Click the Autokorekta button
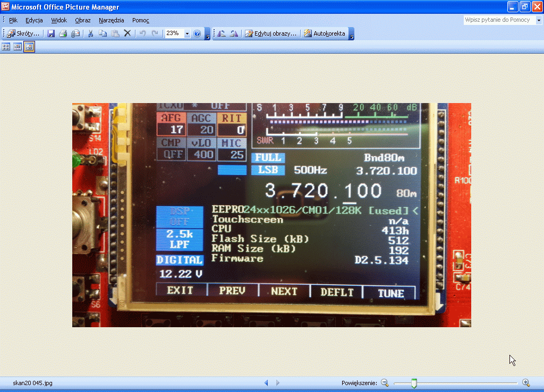 [325, 33]
